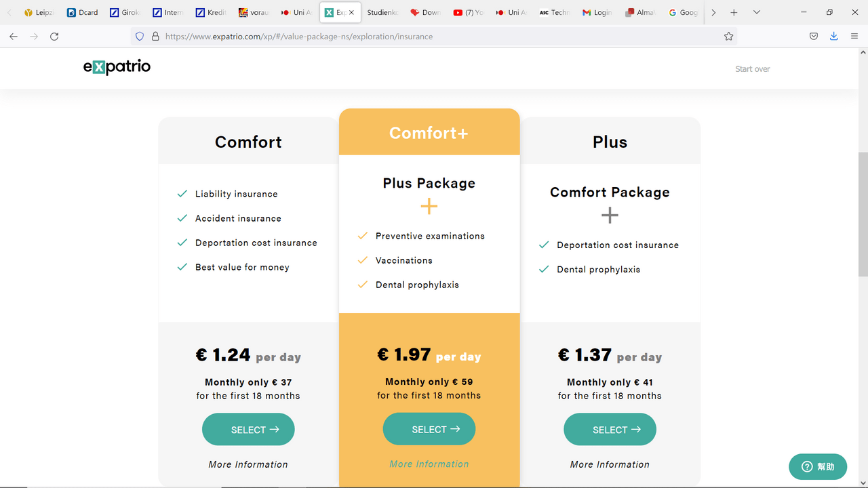Open More Information under the Plus package
This screenshot has height=488, width=868.
[610, 464]
